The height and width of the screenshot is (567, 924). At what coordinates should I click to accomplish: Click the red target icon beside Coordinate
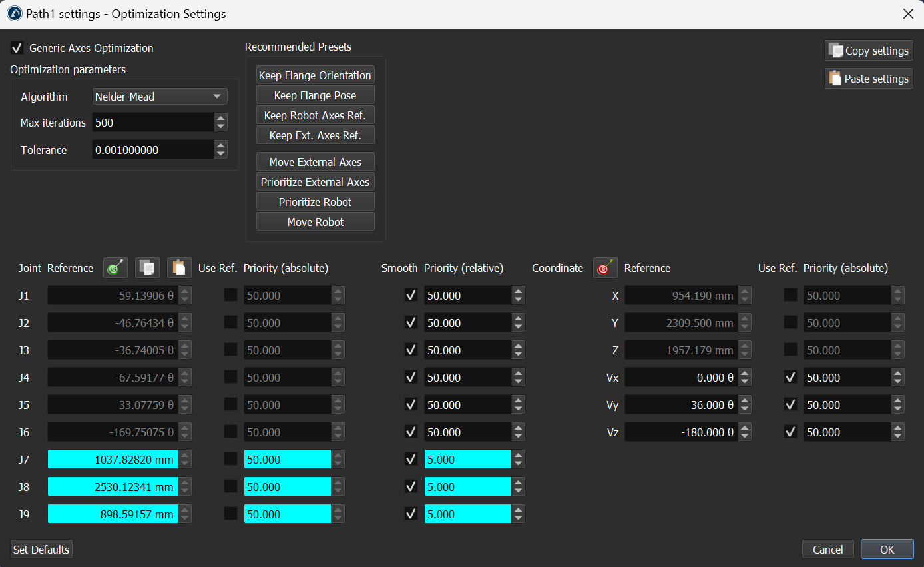pyautogui.click(x=605, y=268)
